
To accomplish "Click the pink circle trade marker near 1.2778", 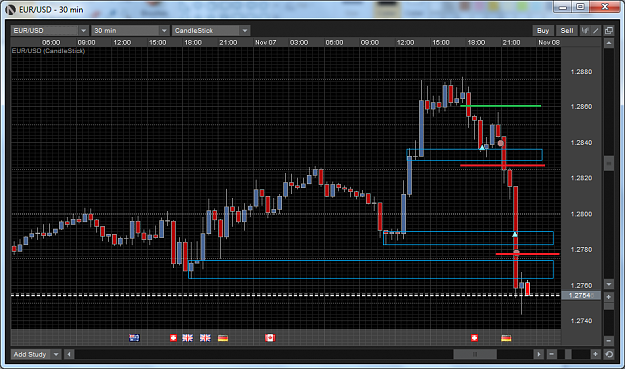I will [x=517, y=252].
